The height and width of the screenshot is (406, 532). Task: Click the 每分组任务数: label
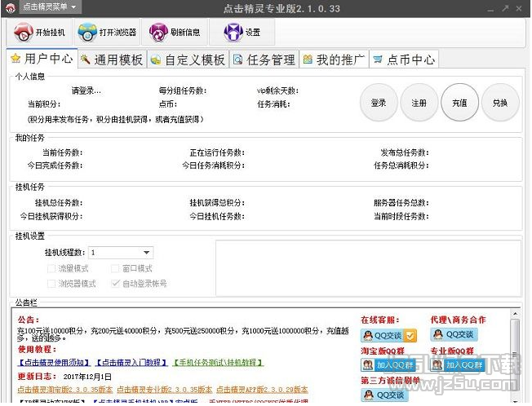click(183, 90)
